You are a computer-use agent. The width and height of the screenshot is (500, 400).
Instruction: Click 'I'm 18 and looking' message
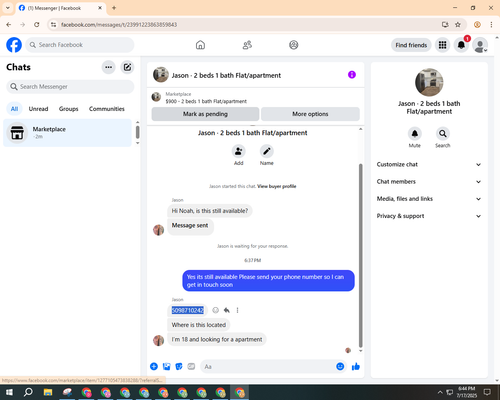click(x=217, y=339)
